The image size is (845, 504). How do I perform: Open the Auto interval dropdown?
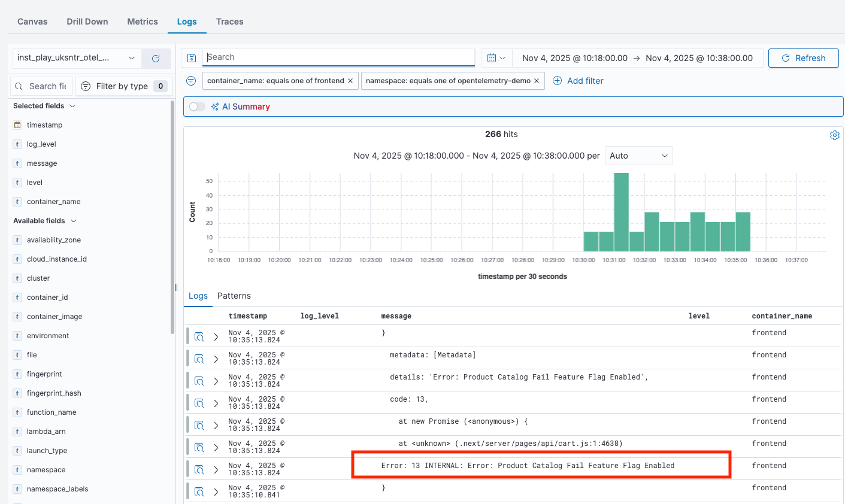638,156
